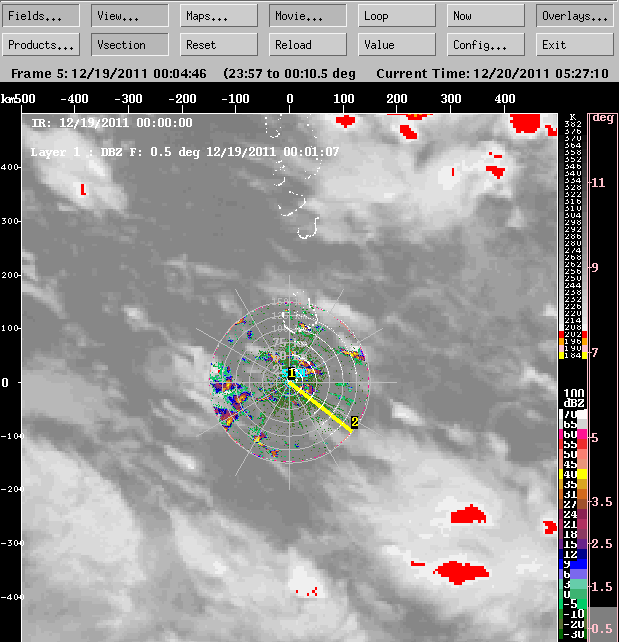Click the 'Layer 1 : DBZ F: 0.5 deg' label

117,152
